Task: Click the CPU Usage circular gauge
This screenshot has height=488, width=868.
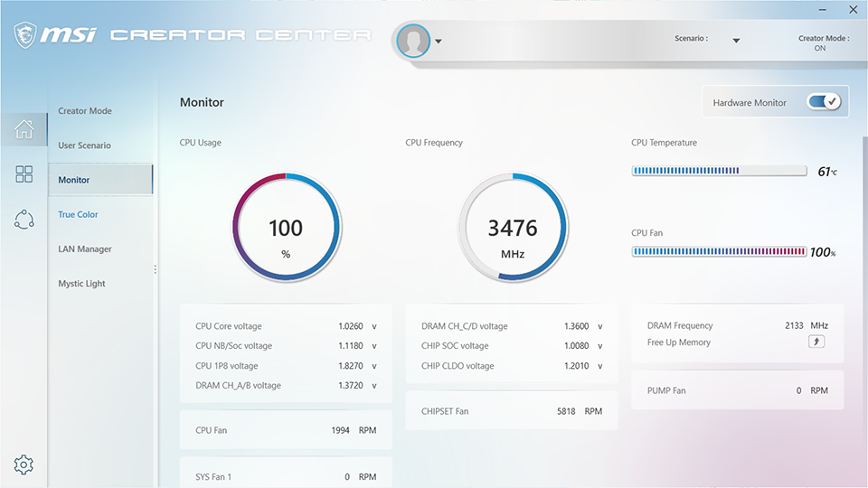Action: click(x=287, y=228)
